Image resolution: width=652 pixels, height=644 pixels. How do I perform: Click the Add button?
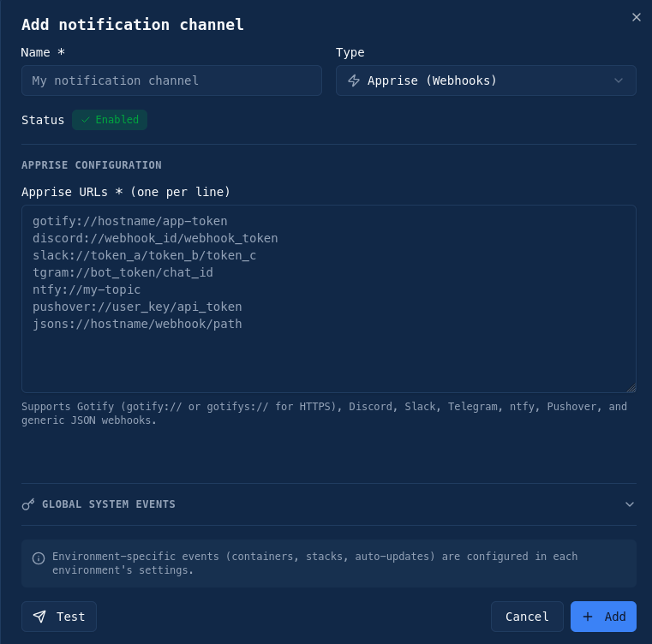coord(603,617)
